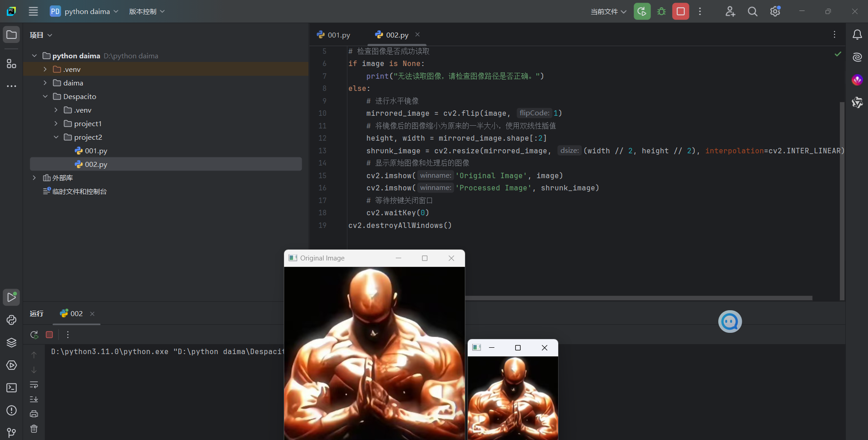
Task: Rerun the 002 script from toolbar
Action: (x=642, y=11)
